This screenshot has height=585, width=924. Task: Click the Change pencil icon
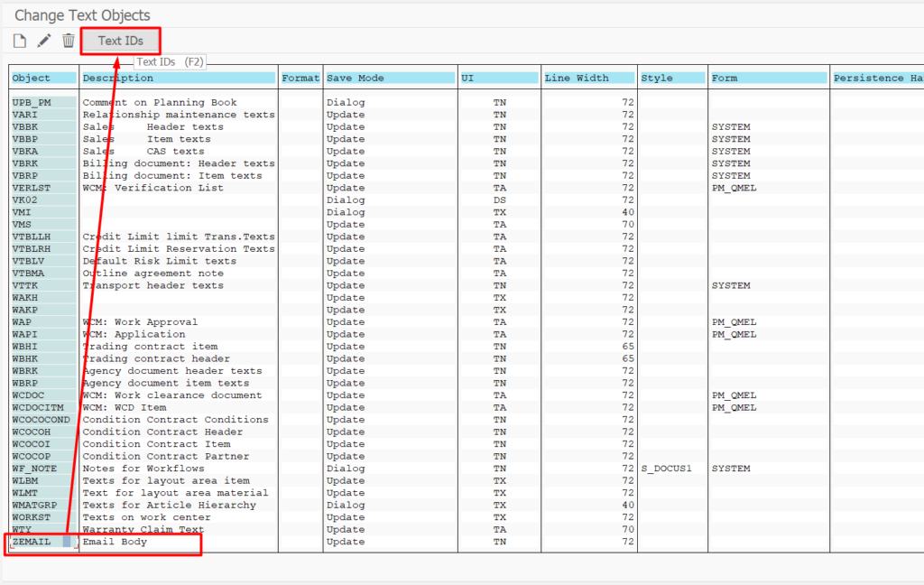(44, 41)
